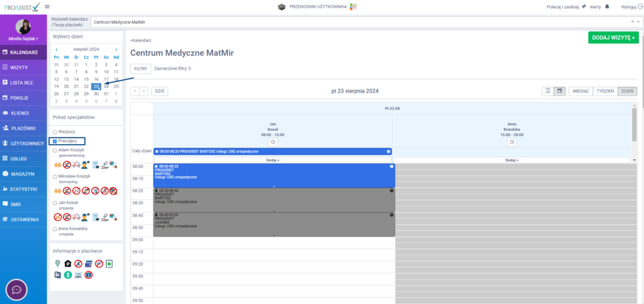Advance mini calendar to next month
This screenshot has width=644, height=304.
coord(116,49)
